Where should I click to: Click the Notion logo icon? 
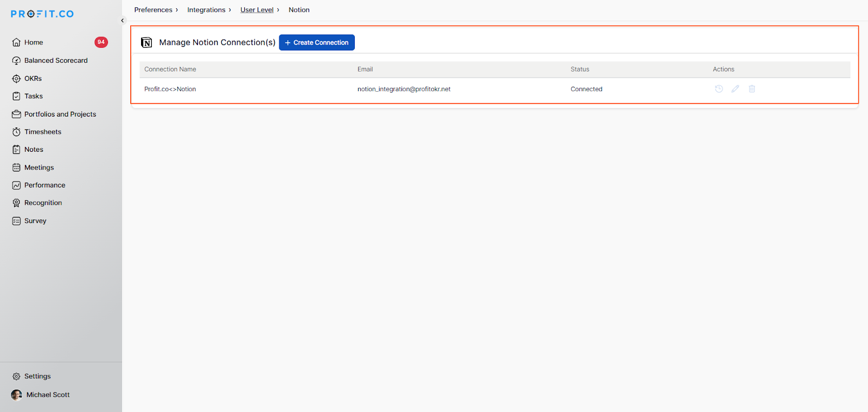coord(146,42)
